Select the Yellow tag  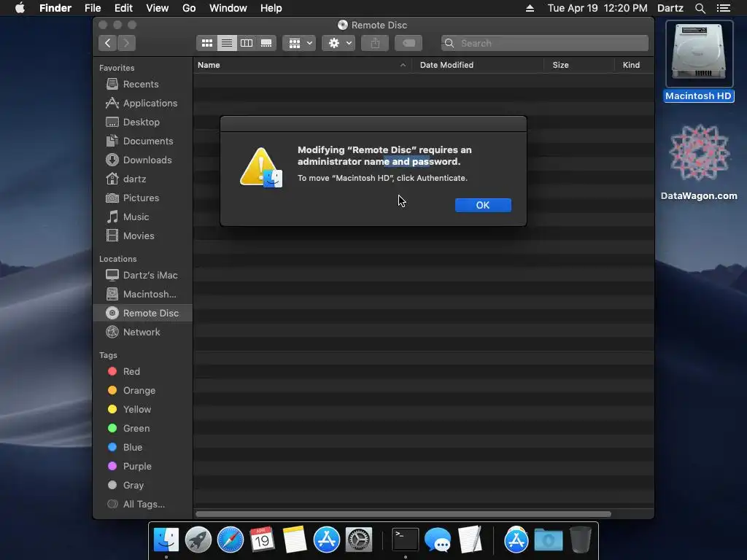pyautogui.click(x=143, y=410)
